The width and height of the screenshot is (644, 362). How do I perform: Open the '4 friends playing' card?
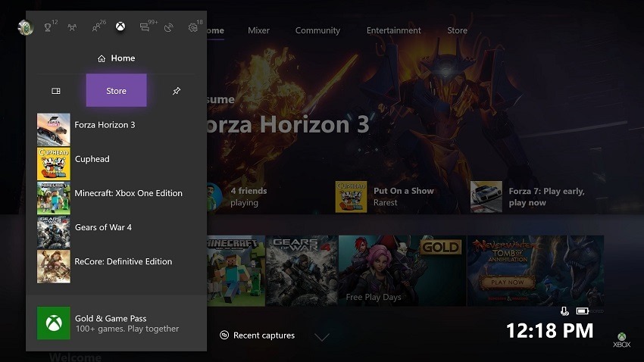(x=238, y=197)
